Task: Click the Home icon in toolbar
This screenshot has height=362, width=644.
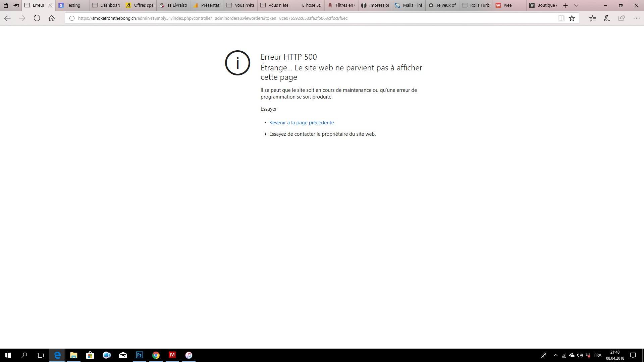Action: [x=52, y=18]
